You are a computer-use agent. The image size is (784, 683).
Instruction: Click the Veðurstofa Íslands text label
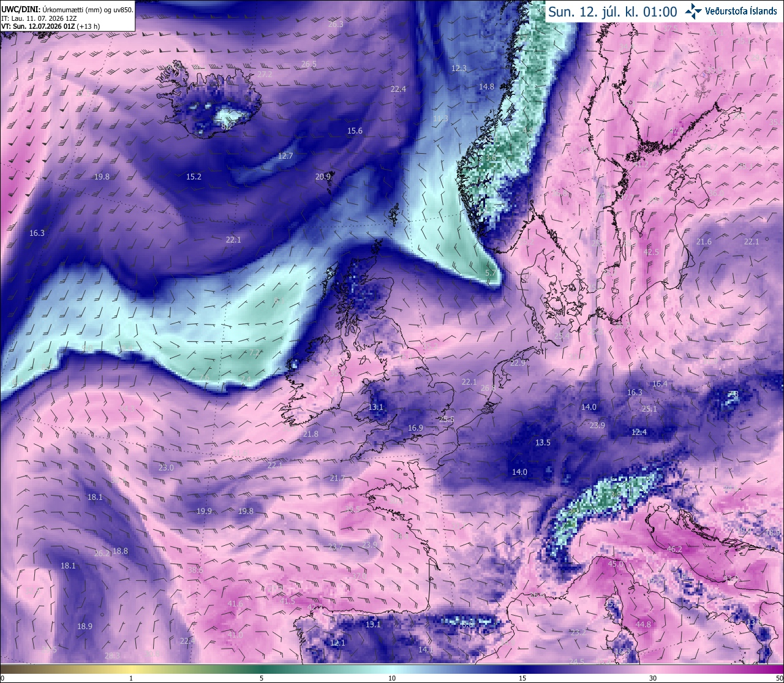point(741,11)
